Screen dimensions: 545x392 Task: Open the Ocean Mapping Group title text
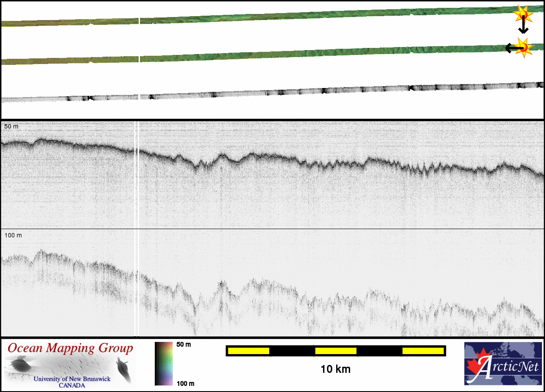[x=70, y=348]
